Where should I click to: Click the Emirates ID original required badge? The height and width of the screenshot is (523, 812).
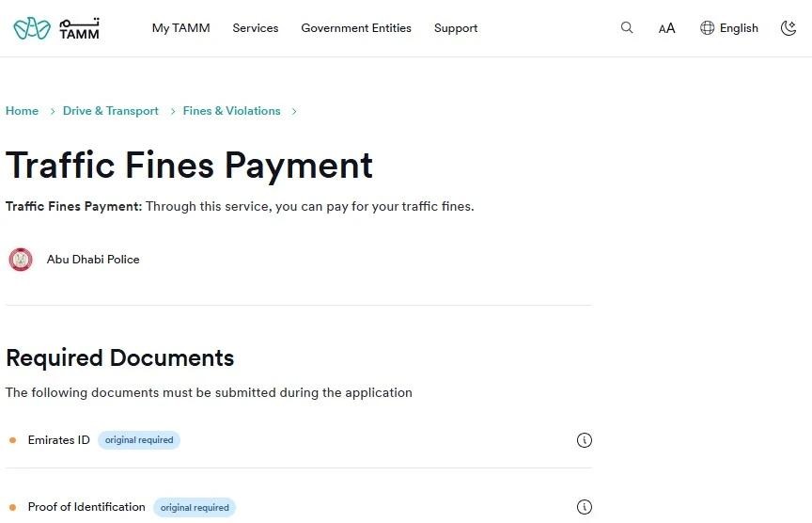coord(139,440)
